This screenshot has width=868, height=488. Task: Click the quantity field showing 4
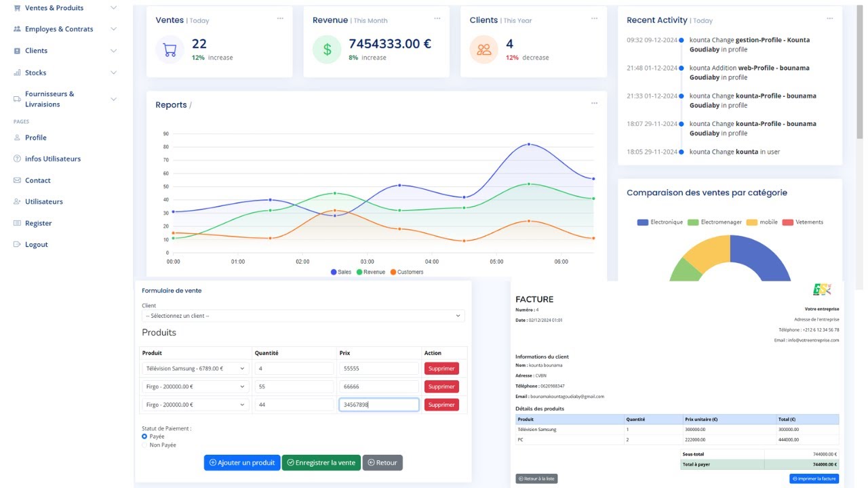[x=294, y=368]
